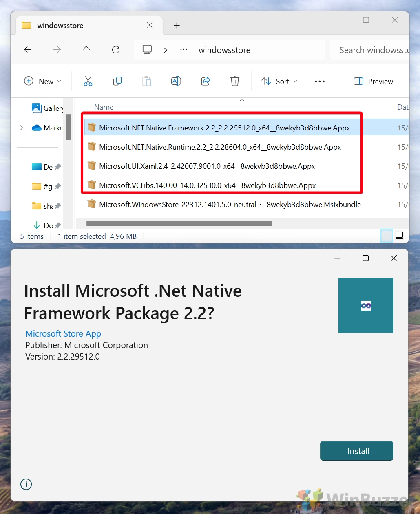Image resolution: width=420 pixels, height=514 pixels.
Task: Copy the selected file
Action: coord(117,81)
